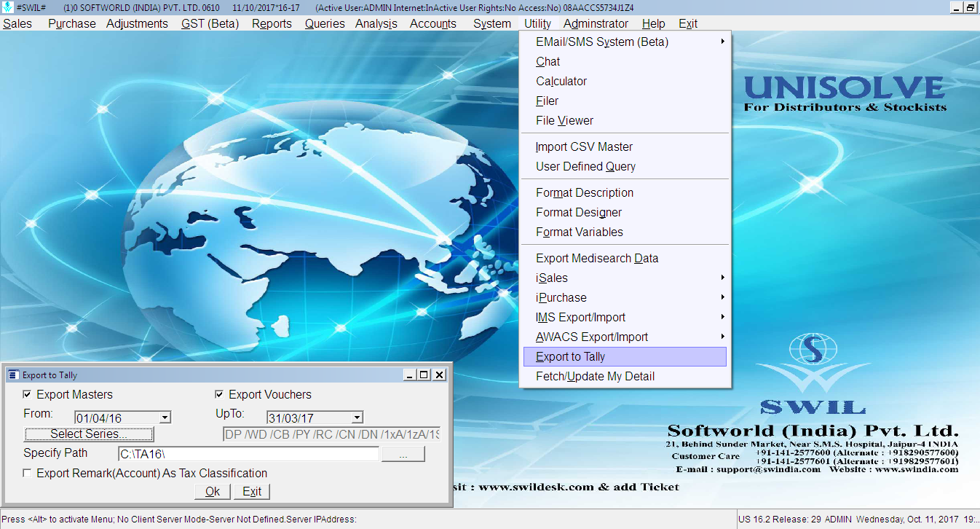Click the Select Series... button

tap(89, 434)
